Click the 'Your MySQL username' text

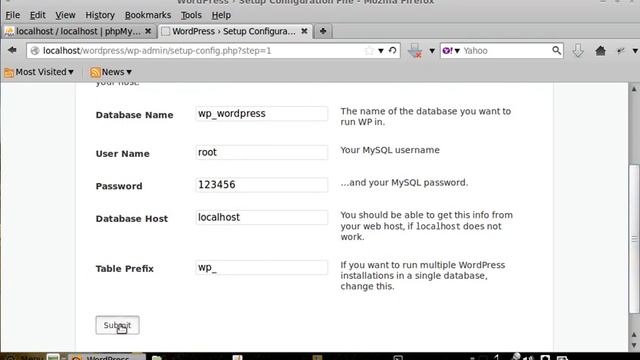click(390, 150)
